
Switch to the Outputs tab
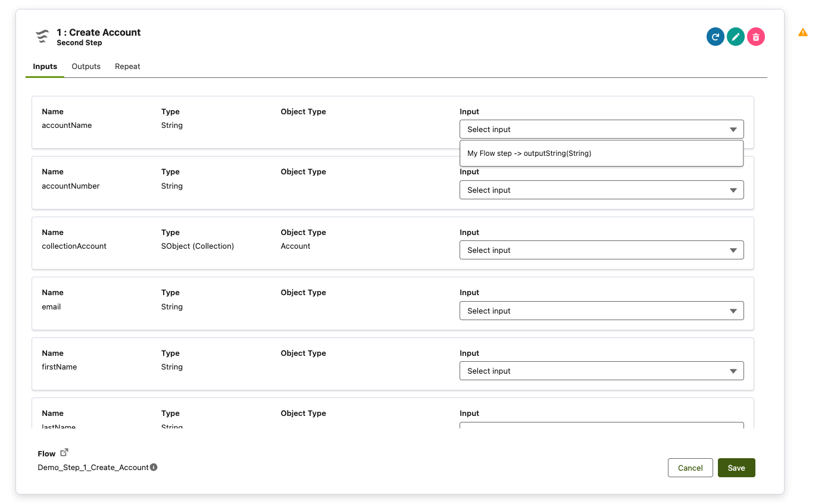[86, 66]
